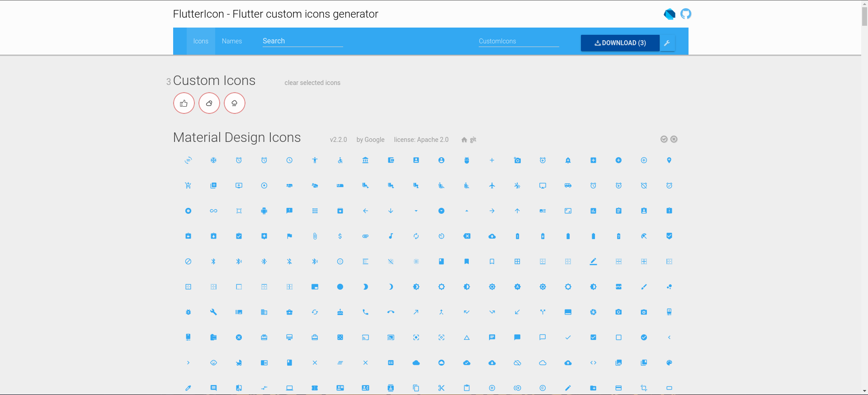
Task: Click the Download (3) button
Action: 620,43
